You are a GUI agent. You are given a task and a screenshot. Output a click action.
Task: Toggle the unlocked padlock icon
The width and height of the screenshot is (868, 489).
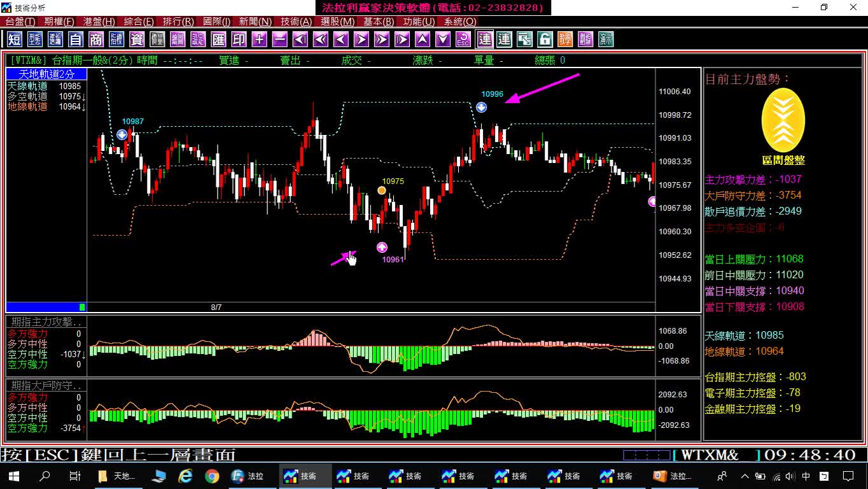point(545,39)
